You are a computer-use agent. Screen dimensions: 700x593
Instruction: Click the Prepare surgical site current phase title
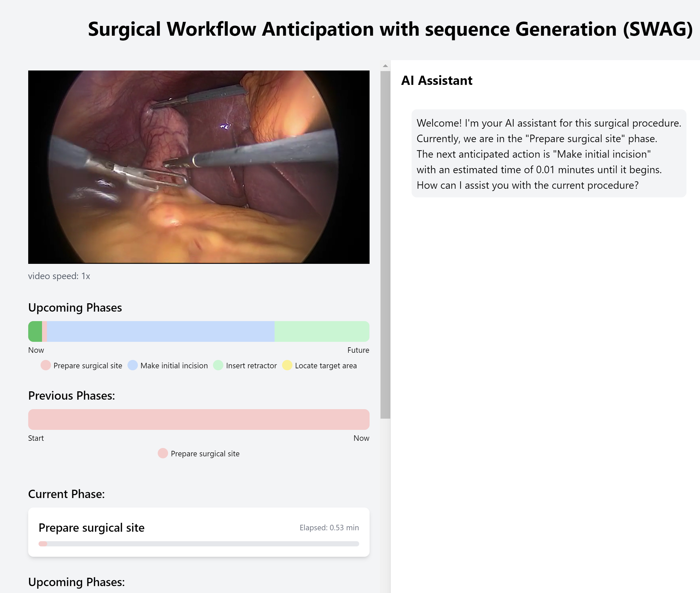coord(92,527)
